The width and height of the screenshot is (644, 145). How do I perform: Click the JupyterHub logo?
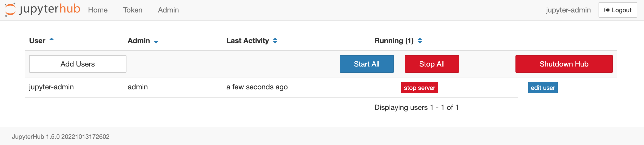(42, 10)
